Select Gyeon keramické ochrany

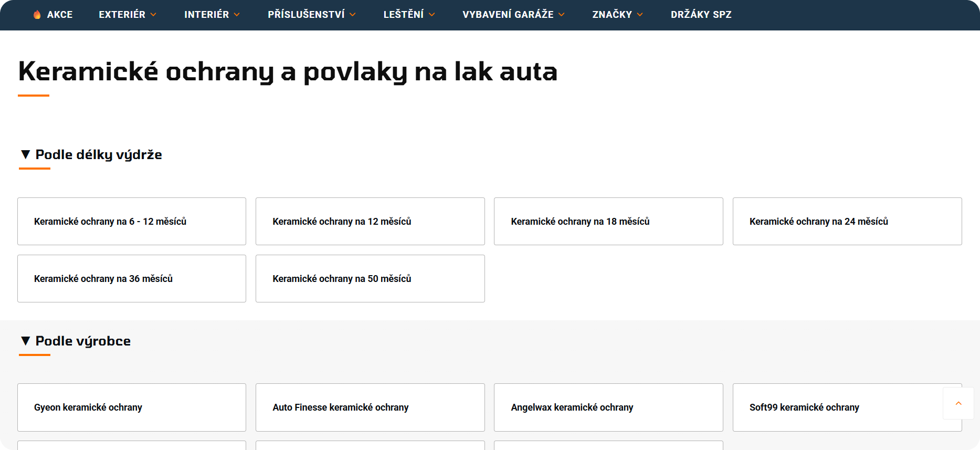(132, 407)
